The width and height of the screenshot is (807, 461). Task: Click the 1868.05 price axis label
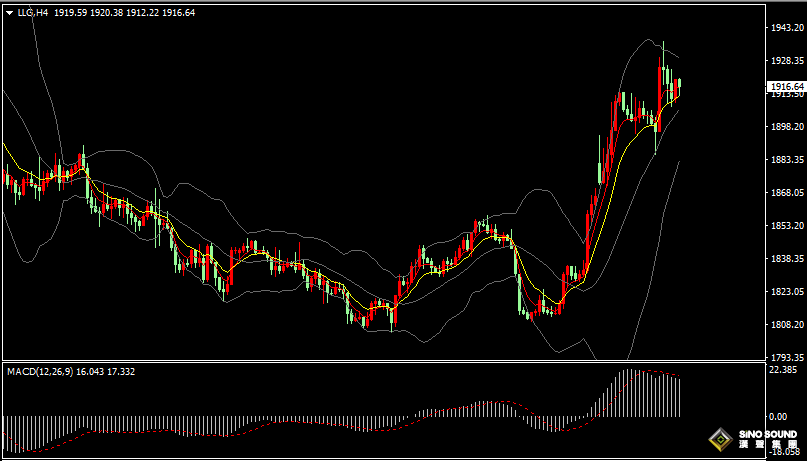coord(786,193)
